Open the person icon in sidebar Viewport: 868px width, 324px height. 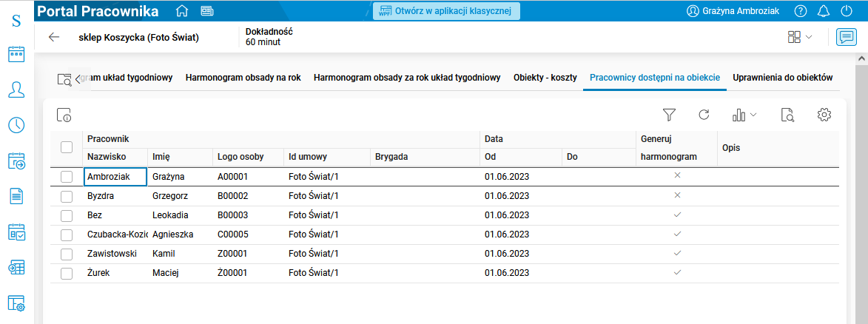pos(16,90)
